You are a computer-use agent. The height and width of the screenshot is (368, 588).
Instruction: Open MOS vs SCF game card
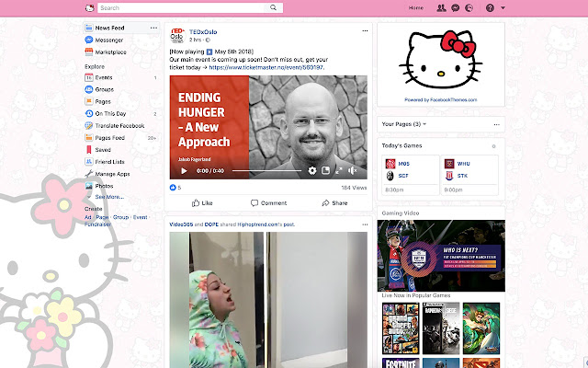(x=411, y=175)
